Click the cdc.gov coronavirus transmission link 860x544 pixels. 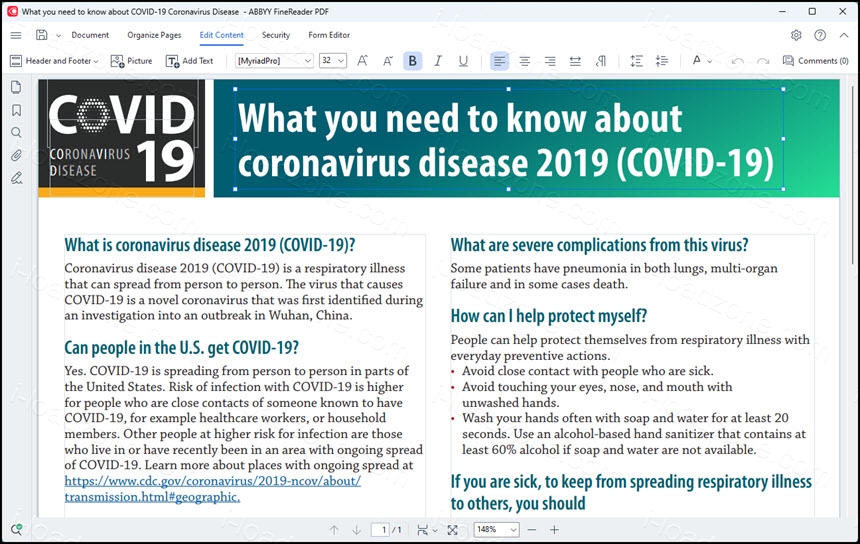(x=213, y=489)
